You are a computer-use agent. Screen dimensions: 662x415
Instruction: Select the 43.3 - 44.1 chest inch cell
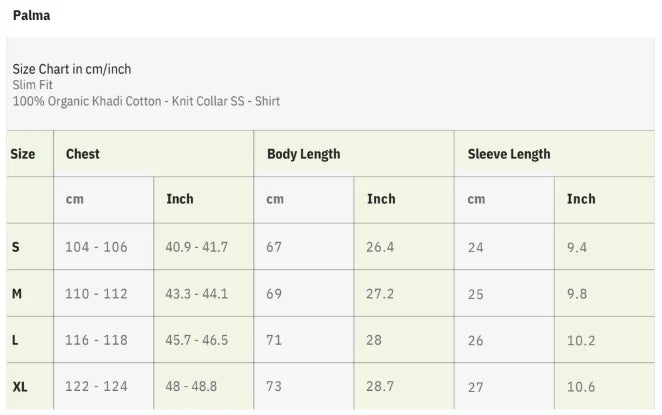(x=197, y=294)
